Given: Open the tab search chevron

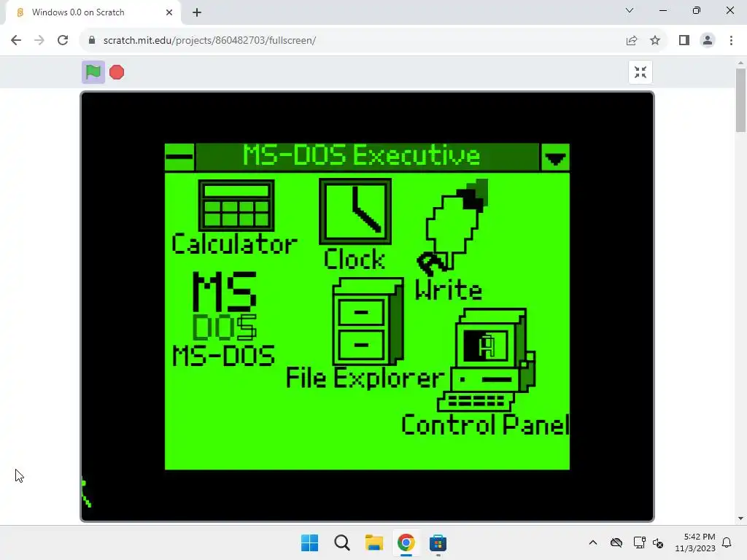Looking at the screenshot, I should point(630,10).
